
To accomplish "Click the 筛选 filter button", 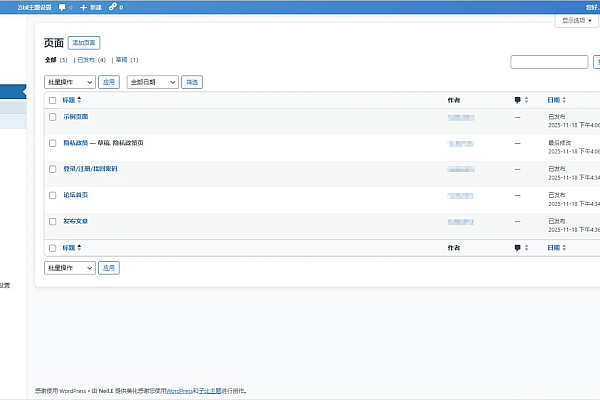I will pos(192,82).
